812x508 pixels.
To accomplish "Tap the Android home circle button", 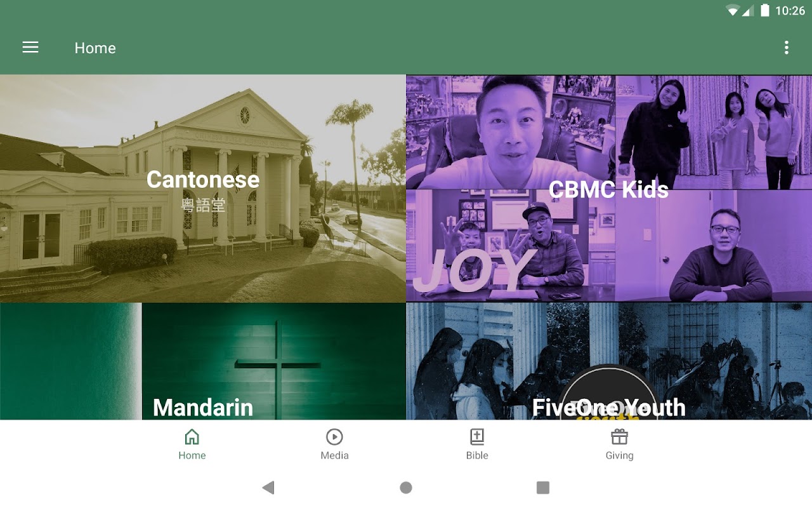I will click(406, 488).
